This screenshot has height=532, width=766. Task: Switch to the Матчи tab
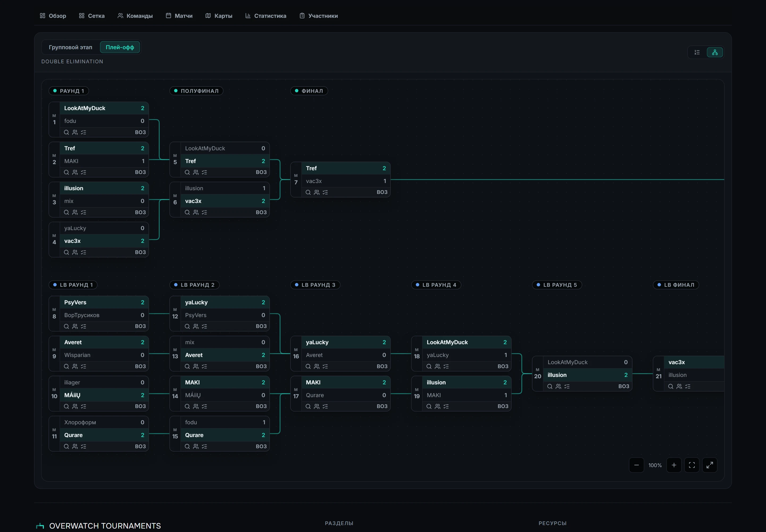click(179, 16)
